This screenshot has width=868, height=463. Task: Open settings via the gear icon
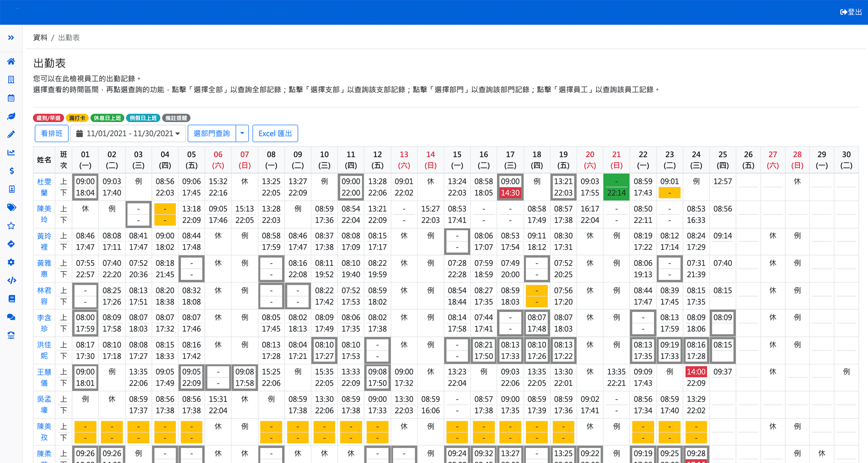pyautogui.click(x=11, y=262)
